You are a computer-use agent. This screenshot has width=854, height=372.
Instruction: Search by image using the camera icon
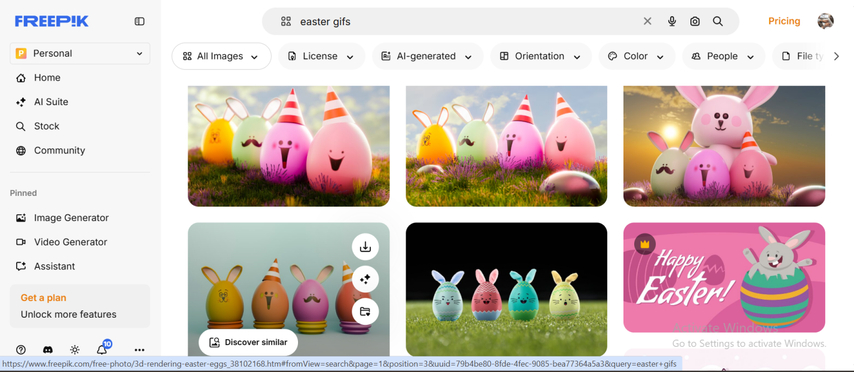(x=695, y=21)
